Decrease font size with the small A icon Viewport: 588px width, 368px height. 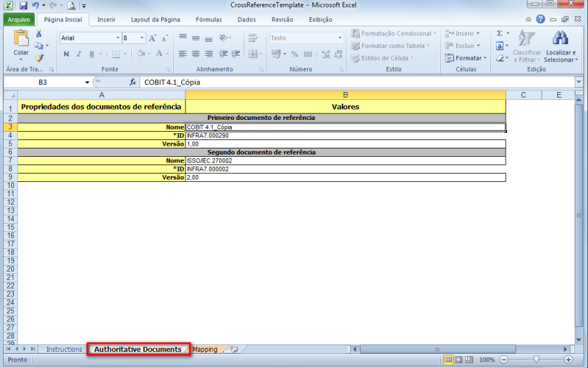click(165, 38)
